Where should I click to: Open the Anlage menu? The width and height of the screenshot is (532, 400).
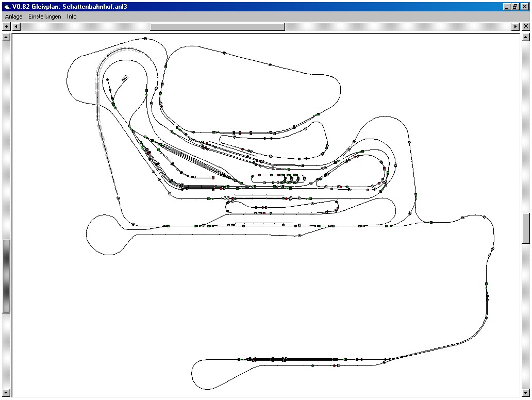[14, 16]
